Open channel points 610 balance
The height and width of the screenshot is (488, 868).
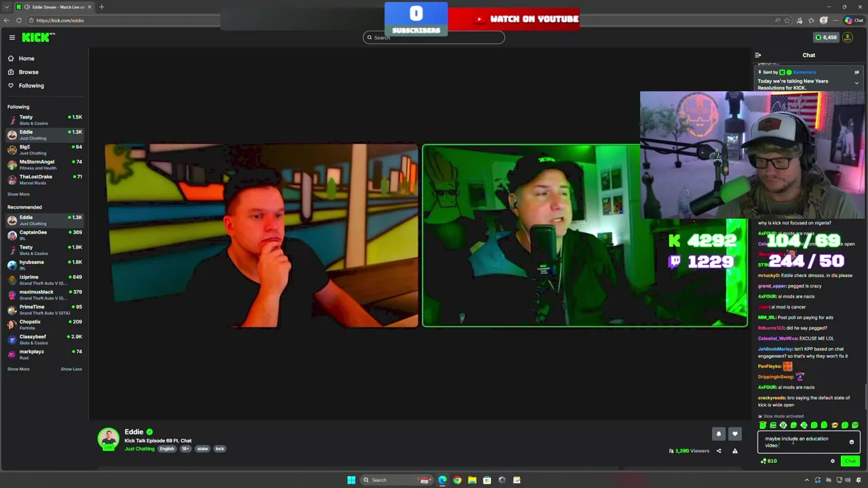click(769, 461)
